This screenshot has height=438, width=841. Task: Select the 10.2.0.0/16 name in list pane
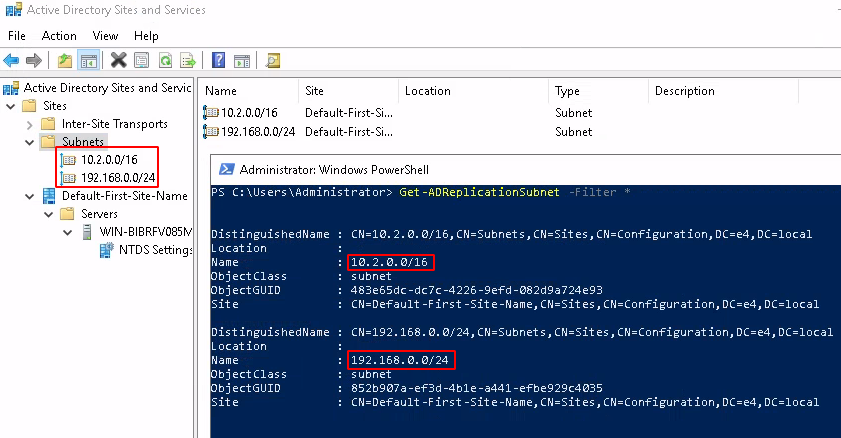coord(249,113)
